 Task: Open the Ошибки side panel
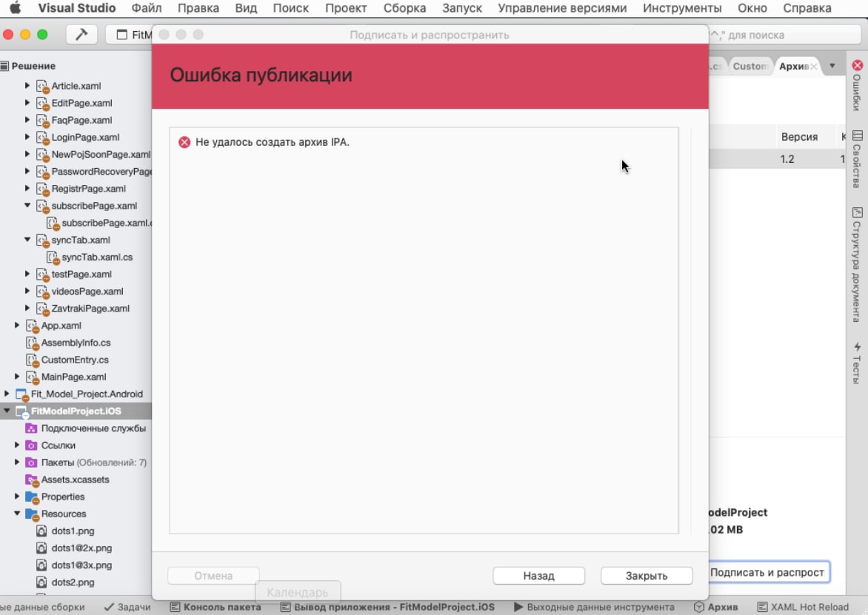(x=857, y=86)
